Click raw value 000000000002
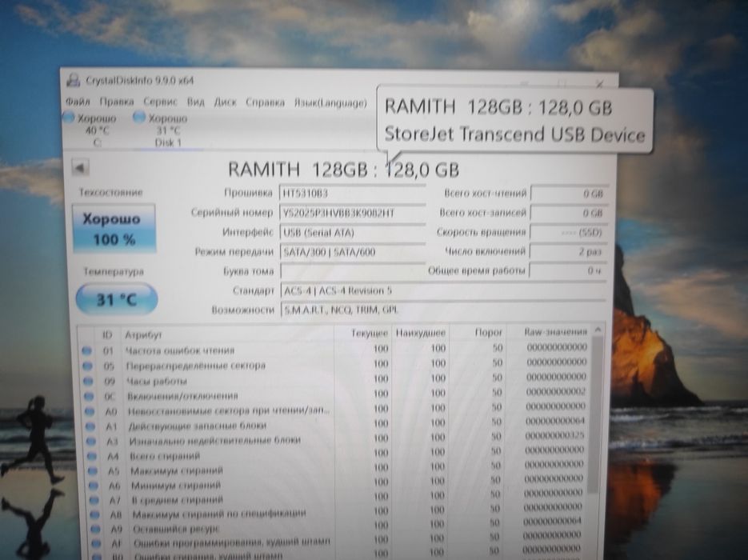This screenshot has width=748, height=560. pyautogui.click(x=556, y=392)
